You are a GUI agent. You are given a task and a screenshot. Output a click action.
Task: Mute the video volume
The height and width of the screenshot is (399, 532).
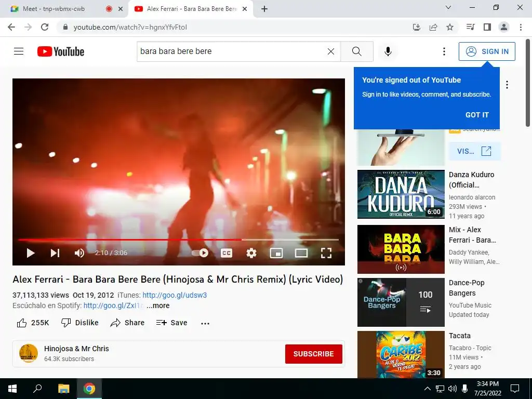point(79,253)
